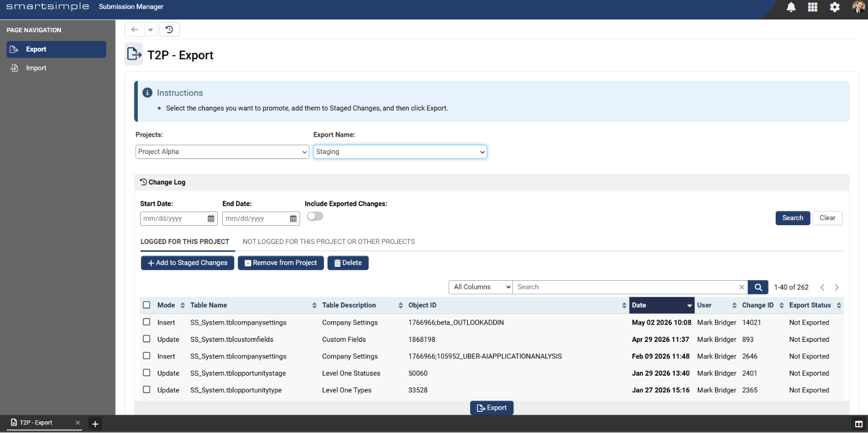Click object ID 1766966;beta_OUTLOOKADDIN
Screen dimensions: 868x433
pos(456,322)
